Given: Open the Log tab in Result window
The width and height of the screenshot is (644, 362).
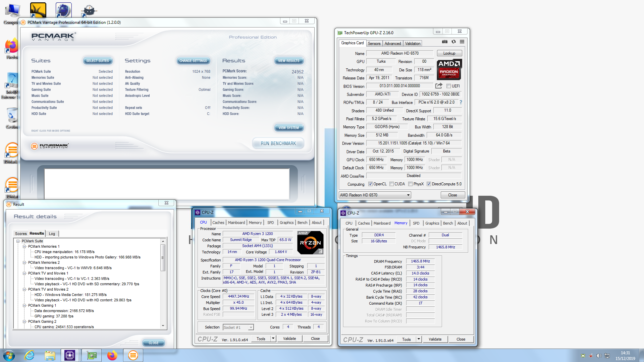Looking at the screenshot, I should (x=52, y=234).
